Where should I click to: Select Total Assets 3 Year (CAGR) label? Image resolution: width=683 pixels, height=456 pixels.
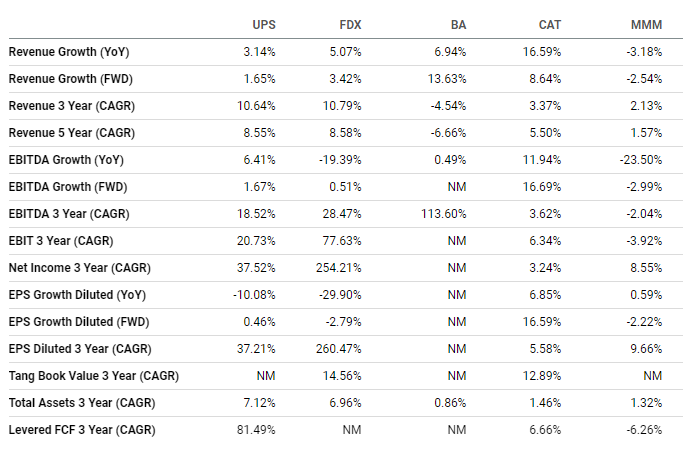[82, 402]
